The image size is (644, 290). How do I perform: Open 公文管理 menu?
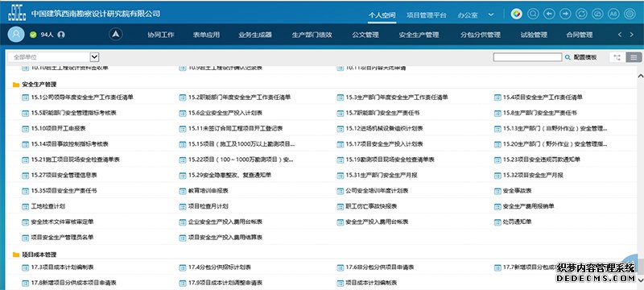(x=365, y=35)
